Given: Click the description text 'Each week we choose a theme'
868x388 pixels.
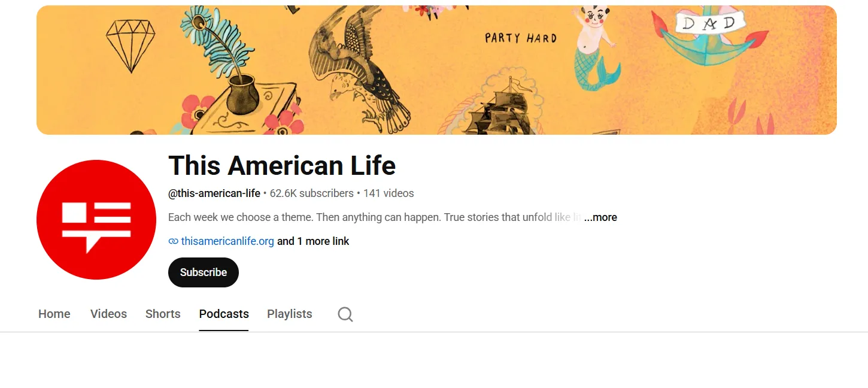Looking at the screenshot, I should pyautogui.click(x=241, y=217).
